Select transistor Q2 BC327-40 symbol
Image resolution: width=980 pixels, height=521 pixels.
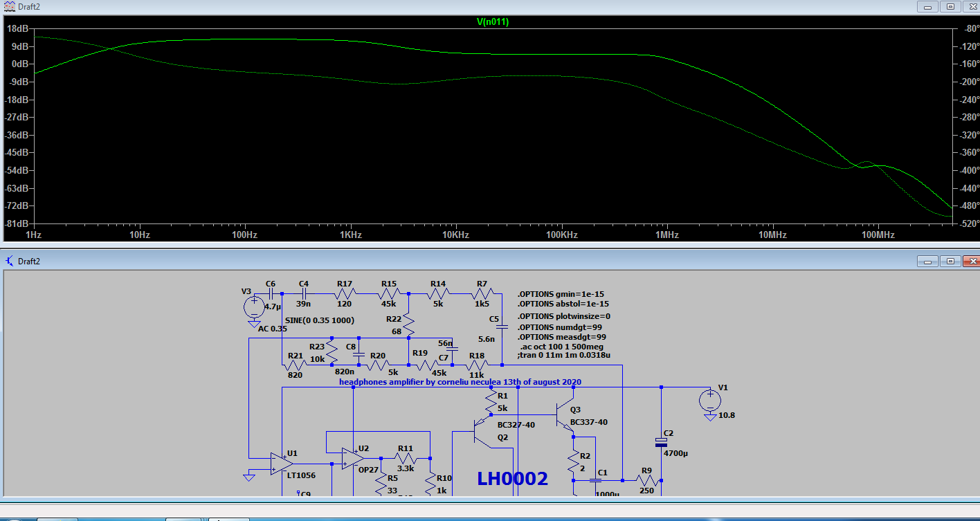[482, 431]
